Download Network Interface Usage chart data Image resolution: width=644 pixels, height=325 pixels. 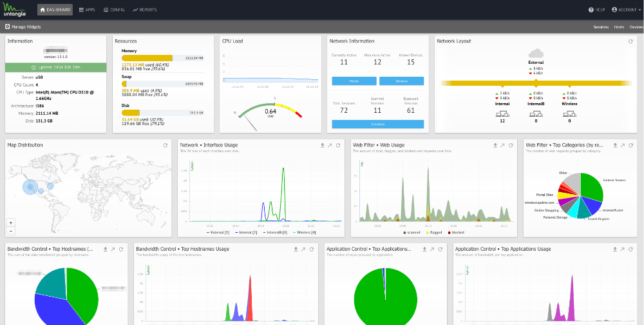tap(323, 145)
